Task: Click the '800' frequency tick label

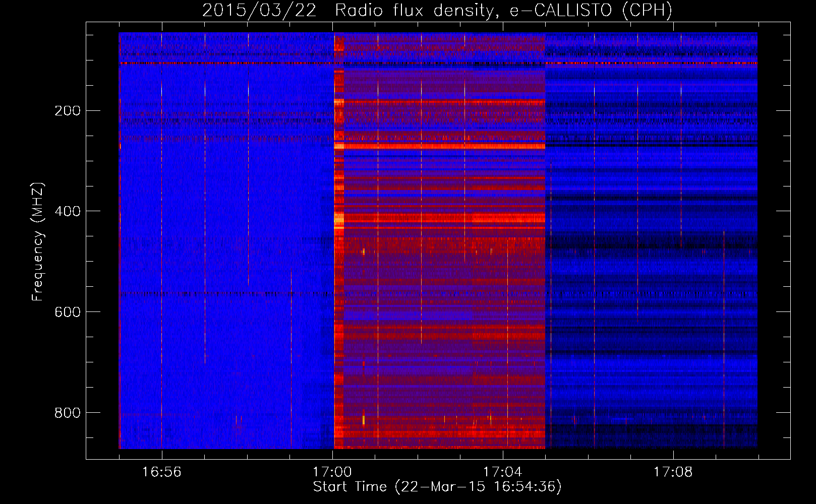Action: tap(68, 413)
